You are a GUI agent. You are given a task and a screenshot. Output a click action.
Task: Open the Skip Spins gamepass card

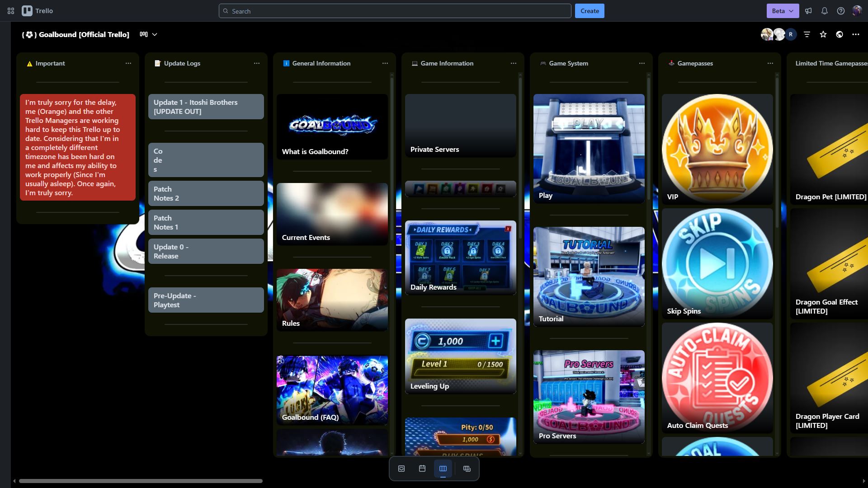717,263
